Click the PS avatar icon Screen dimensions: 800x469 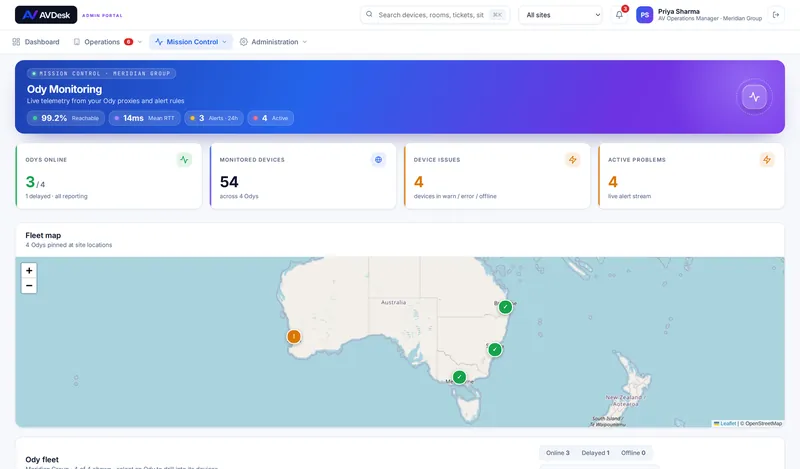coord(644,15)
